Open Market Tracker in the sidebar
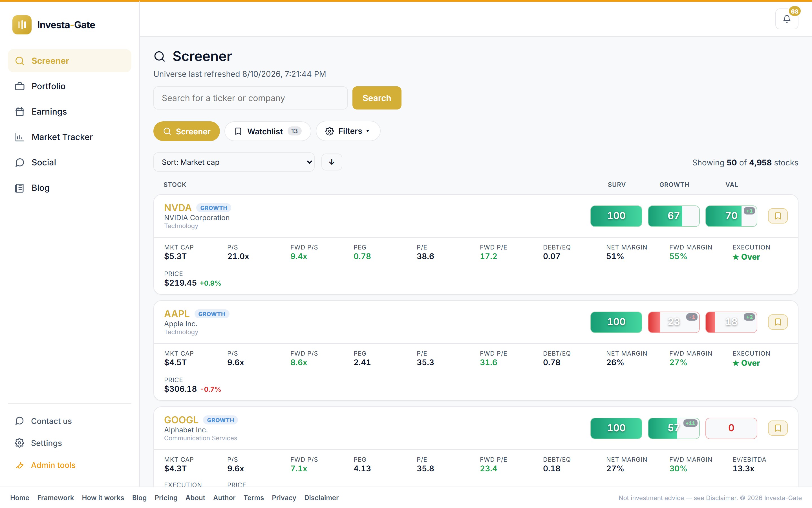The height and width of the screenshot is (508, 812). coord(69,137)
